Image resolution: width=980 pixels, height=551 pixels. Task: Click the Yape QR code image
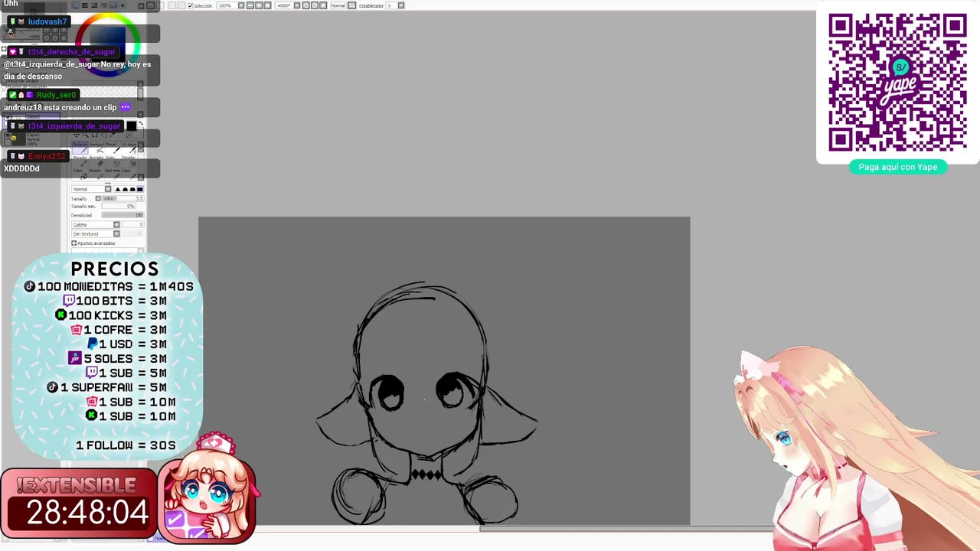coord(897,82)
